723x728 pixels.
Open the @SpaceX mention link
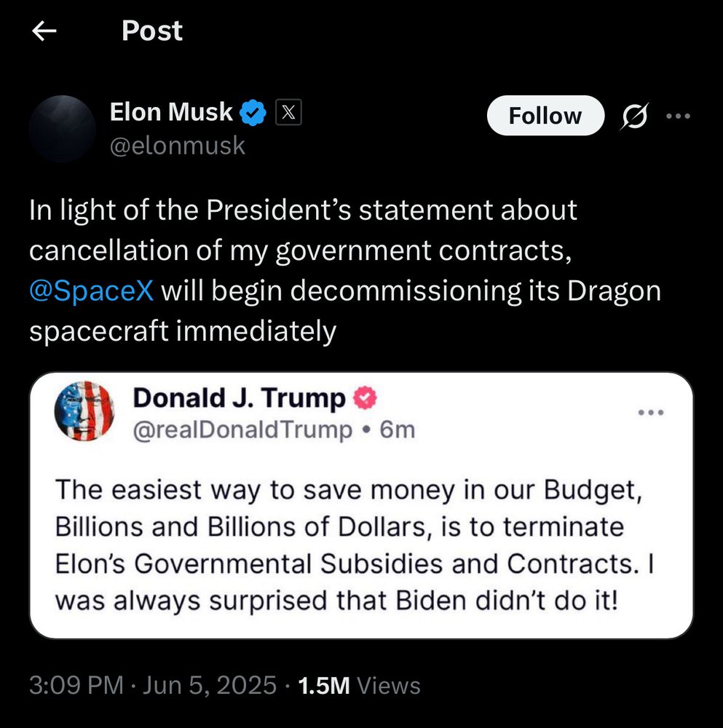point(92,290)
